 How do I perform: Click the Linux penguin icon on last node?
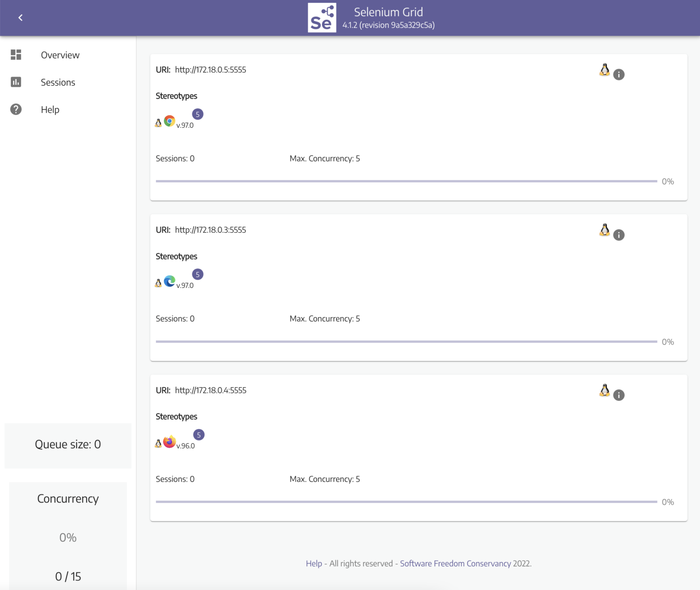coord(605,390)
